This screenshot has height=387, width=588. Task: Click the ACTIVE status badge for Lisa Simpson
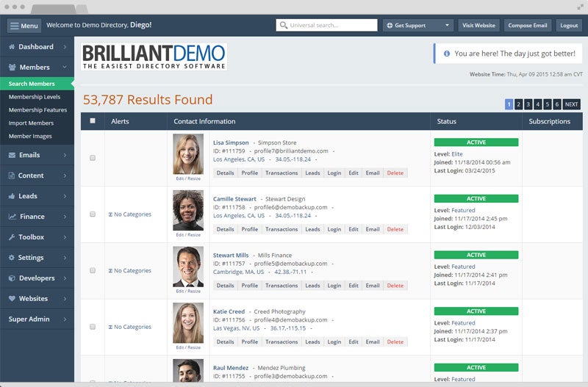[476, 142]
